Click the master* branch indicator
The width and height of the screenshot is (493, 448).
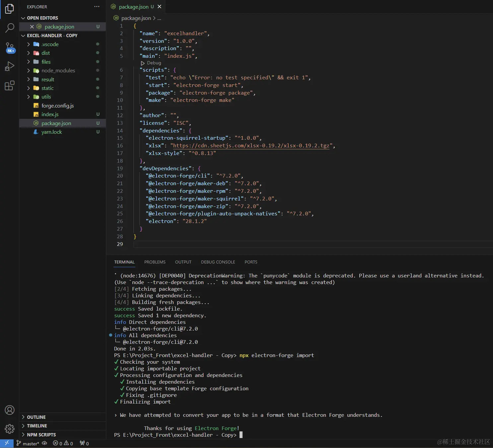[28, 443]
